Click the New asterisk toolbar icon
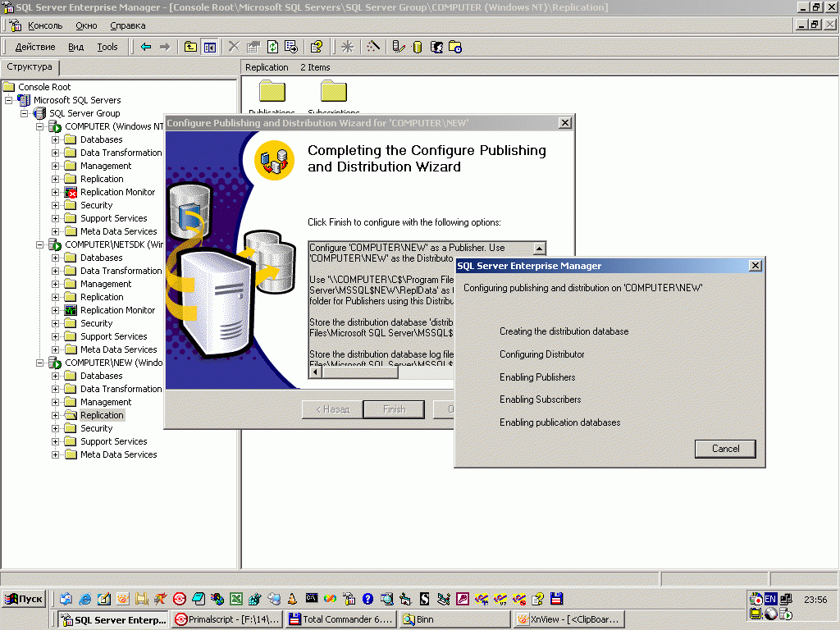 348,47
